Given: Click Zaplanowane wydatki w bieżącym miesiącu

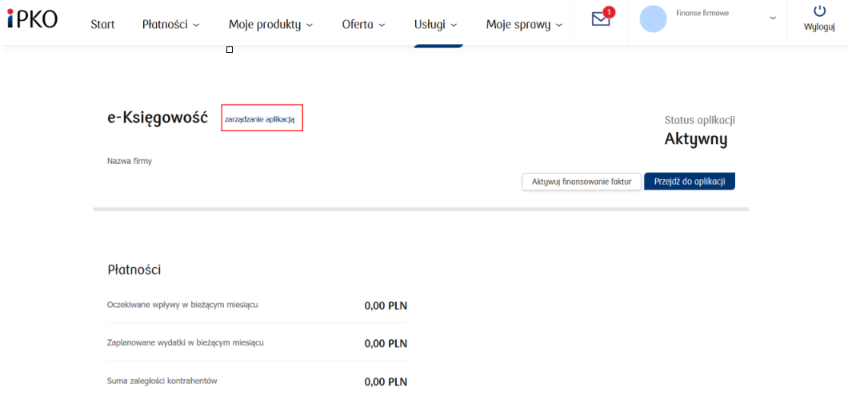Looking at the screenshot, I should coord(186,343).
